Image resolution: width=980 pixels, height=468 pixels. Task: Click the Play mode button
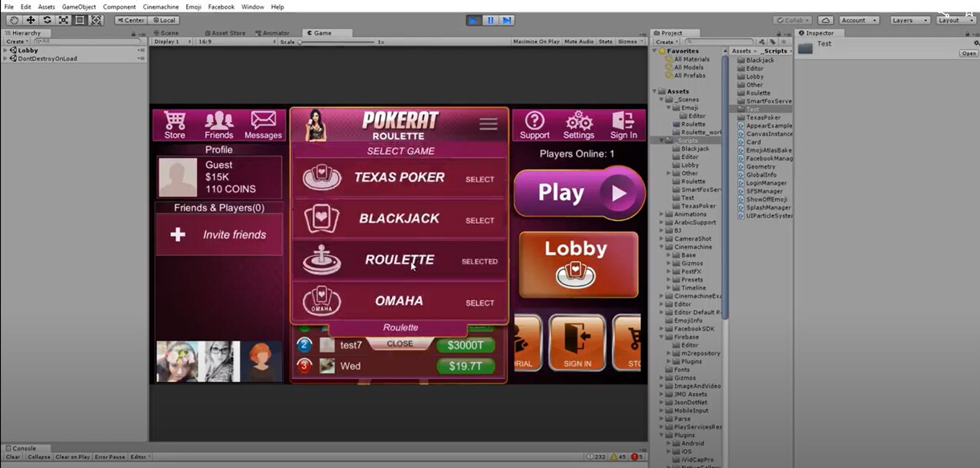click(x=474, y=20)
